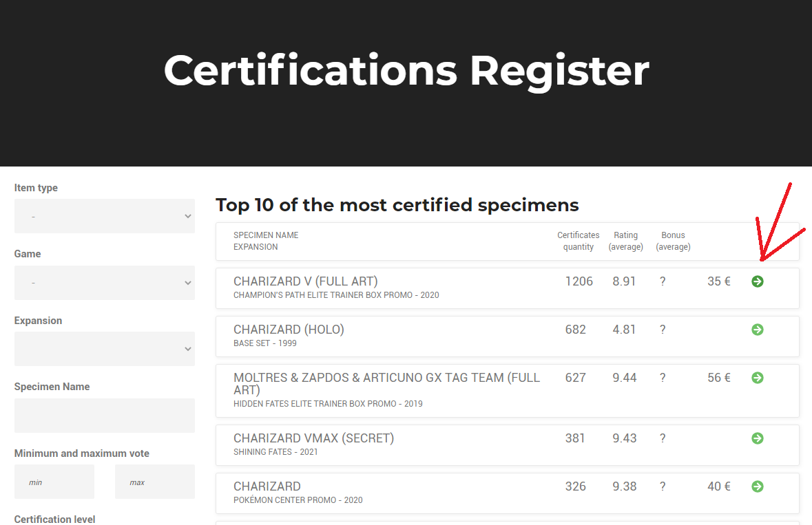Click the min vote field

[x=54, y=482]
